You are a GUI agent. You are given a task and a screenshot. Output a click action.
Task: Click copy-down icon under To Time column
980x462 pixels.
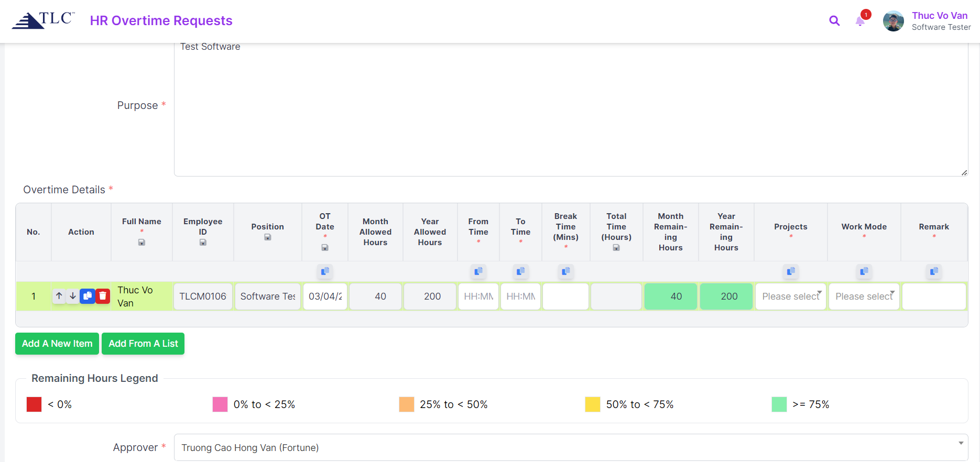(520, 271)
